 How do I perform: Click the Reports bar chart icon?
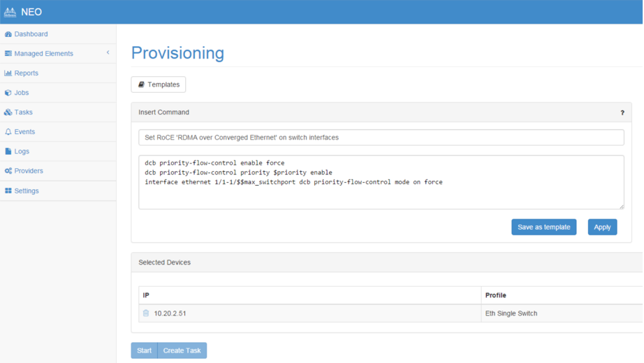pyautogui.click(x=8, y=73)
